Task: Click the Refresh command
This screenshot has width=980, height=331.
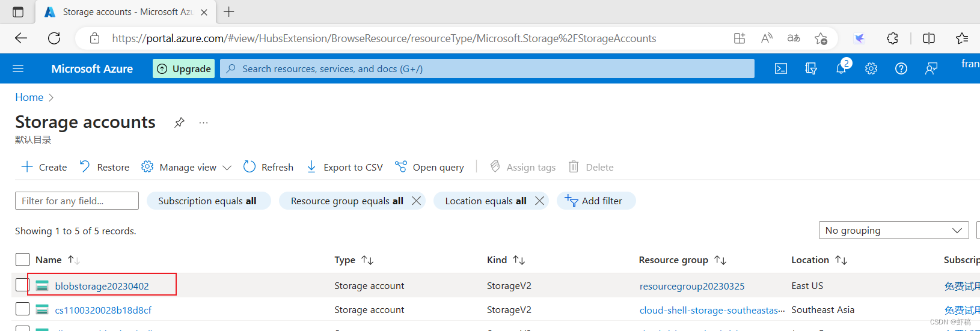Action: (x=269, y=167)
